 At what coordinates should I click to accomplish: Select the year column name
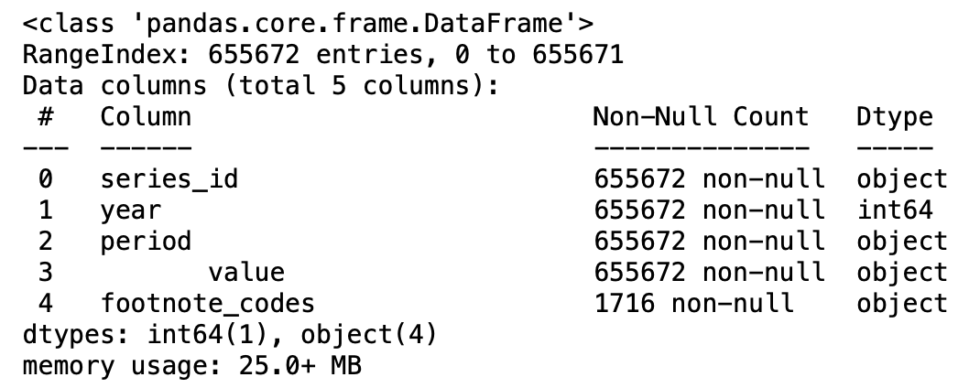pos(130,210)
